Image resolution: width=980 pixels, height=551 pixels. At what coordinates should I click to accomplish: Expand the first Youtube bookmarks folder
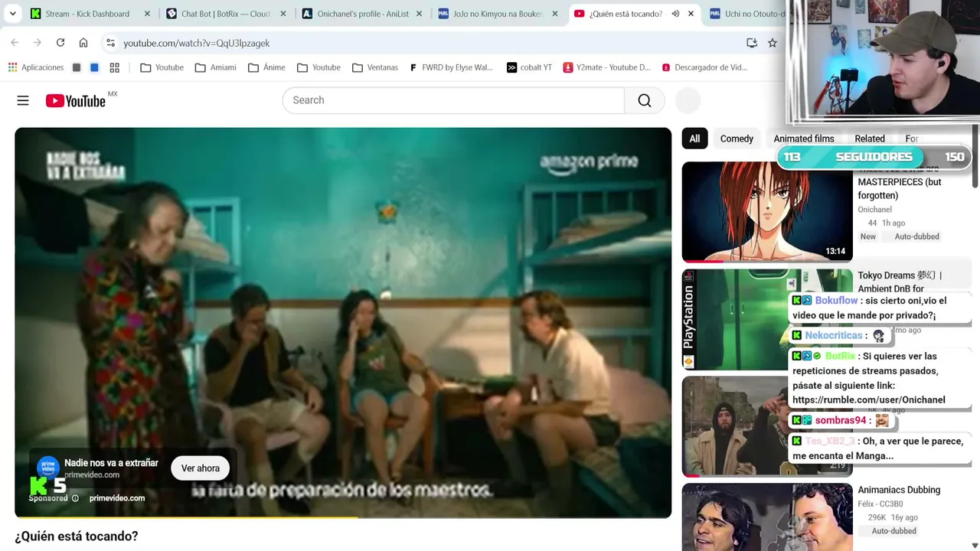(162, 67)
